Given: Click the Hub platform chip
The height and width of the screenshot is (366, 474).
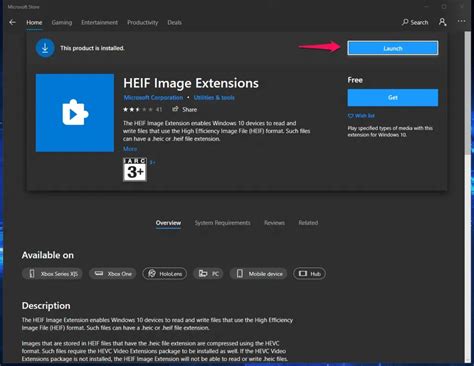Looking at the screenshot, I should tap(310, 274).
